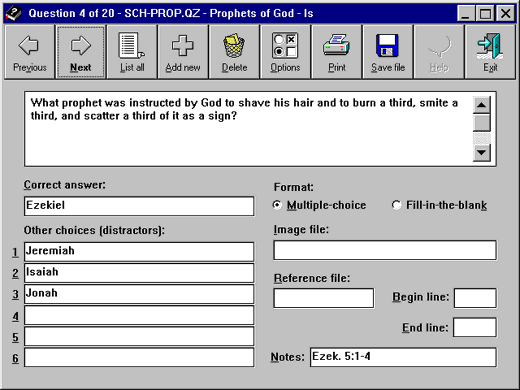520x390 pixels.
Task: Click the Image file input box
Action: [x=385, y=250]
